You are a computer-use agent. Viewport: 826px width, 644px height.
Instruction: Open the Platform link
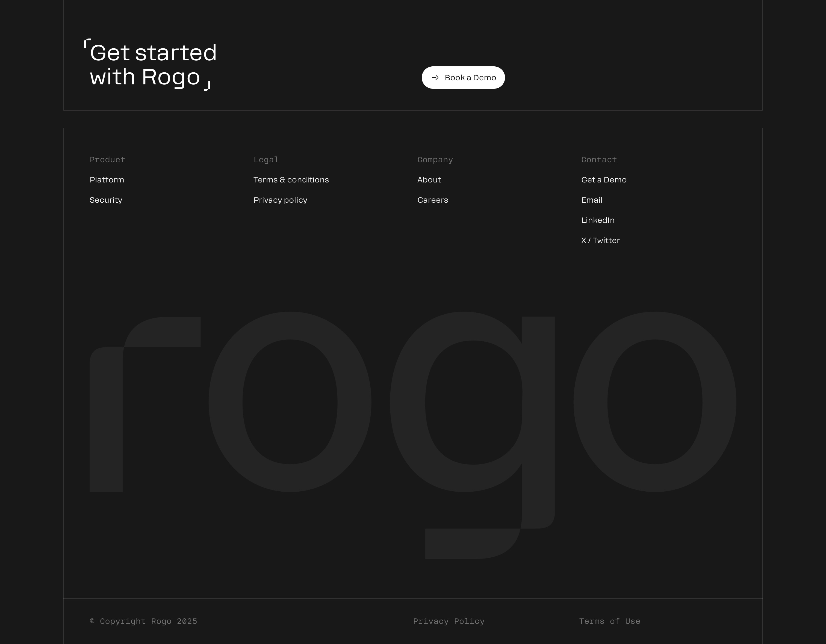107,180
